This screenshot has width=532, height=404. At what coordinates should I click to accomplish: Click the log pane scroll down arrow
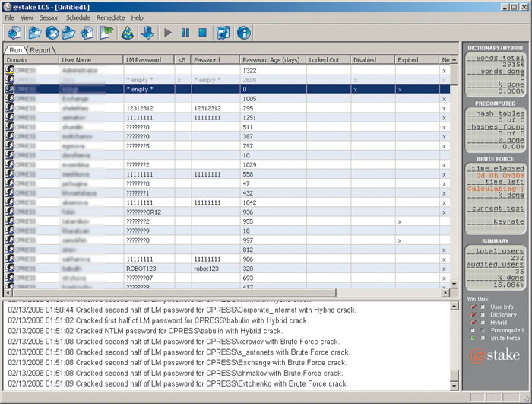tap(454, 386)
